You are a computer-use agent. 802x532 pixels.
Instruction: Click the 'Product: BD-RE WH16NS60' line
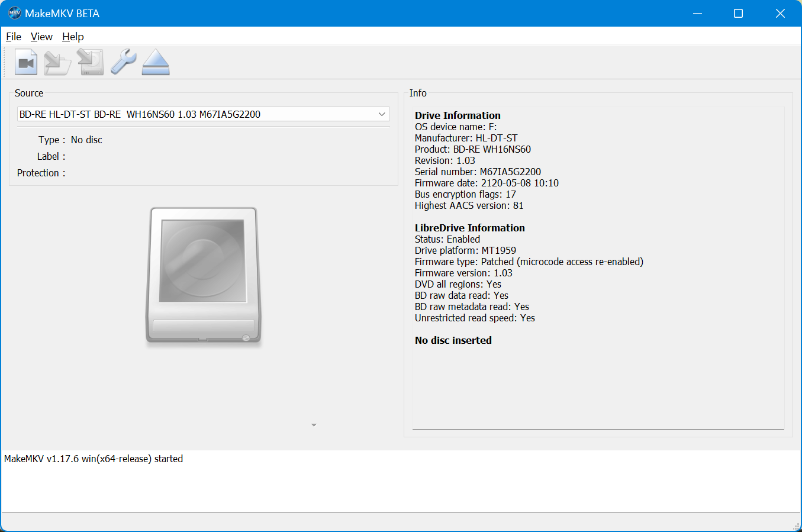473,149
